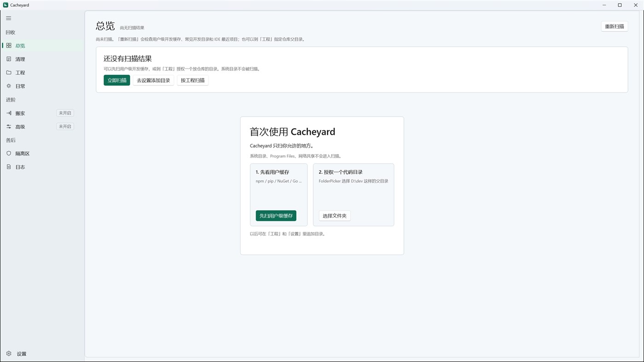Click 去设置添加目录 button

(x=153, y=80)
